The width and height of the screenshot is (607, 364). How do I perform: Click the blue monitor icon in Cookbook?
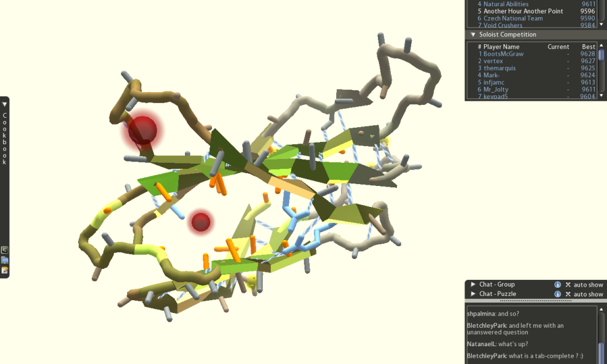point(5,260)
